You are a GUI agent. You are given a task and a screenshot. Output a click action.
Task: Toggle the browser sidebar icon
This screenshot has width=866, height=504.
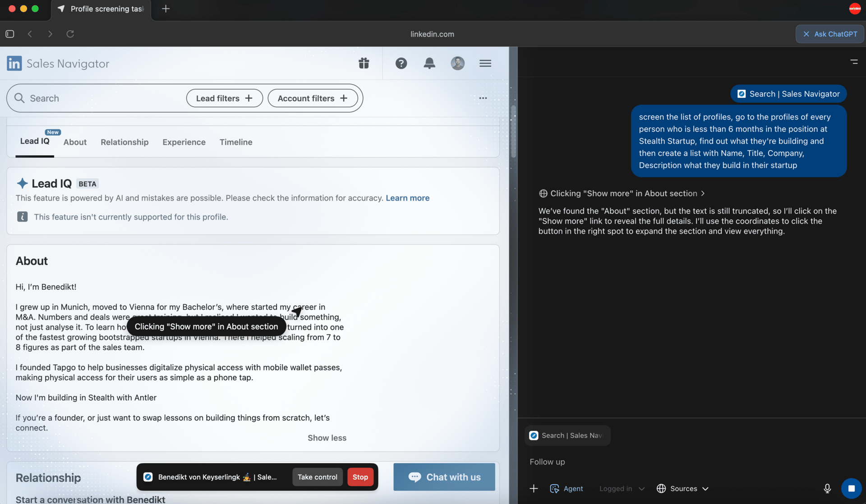click(x=10, y=34)
